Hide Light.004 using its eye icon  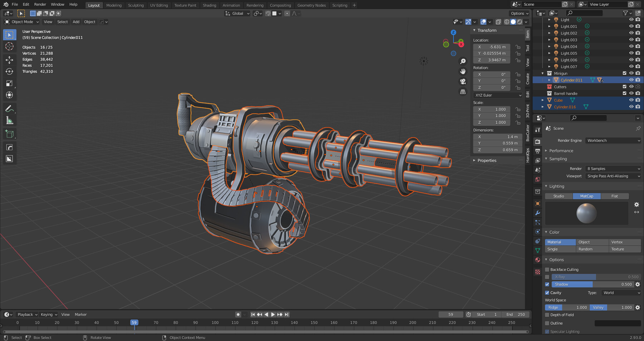(631, 46)
